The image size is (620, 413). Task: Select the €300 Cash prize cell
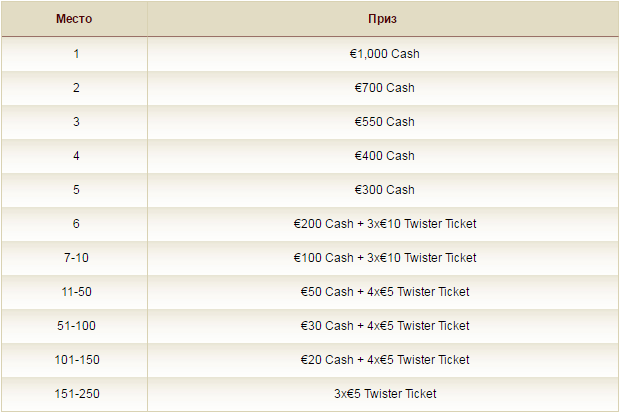(383, 190)
